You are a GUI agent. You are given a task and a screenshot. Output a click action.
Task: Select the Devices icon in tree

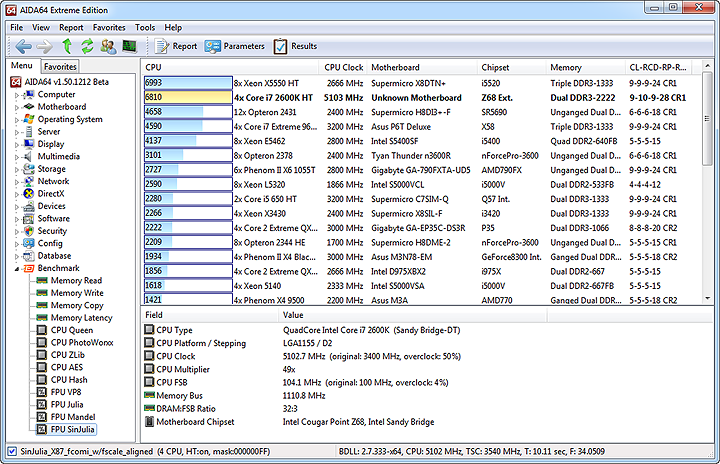coord(29,206)
